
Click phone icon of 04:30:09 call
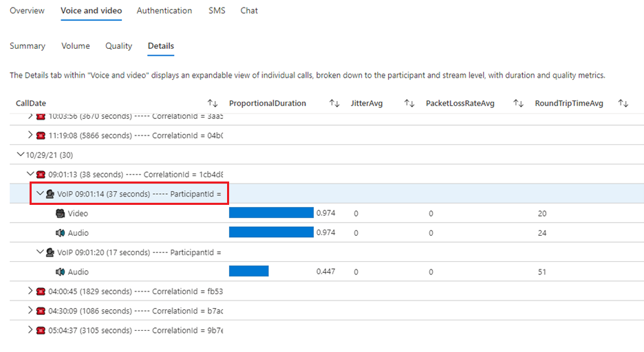click(41, 311)
